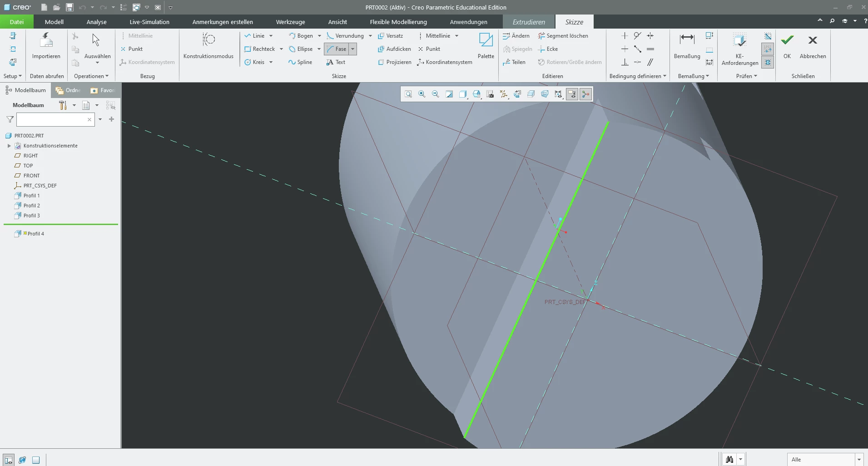Viewport: 868px width, 466px height.
Task: Toggle the display style icon in graphics toolbar
Action: [x=463, y=94]
